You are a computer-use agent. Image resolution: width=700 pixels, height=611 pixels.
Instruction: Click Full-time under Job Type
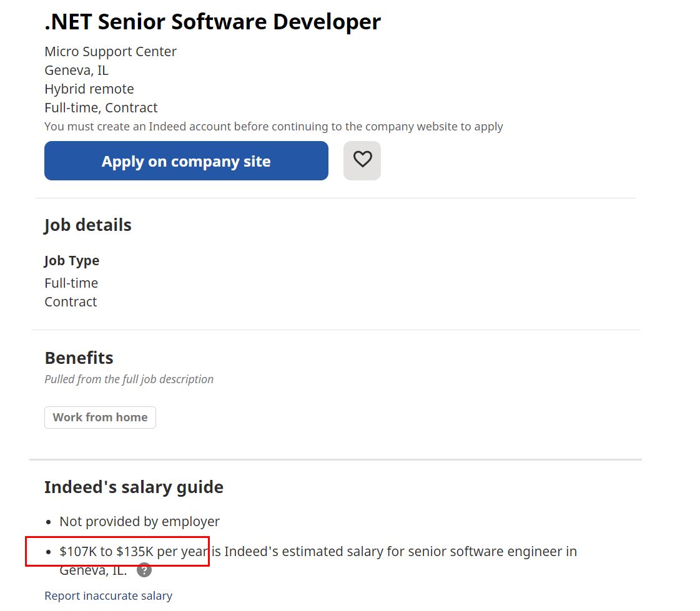[71, 283]
